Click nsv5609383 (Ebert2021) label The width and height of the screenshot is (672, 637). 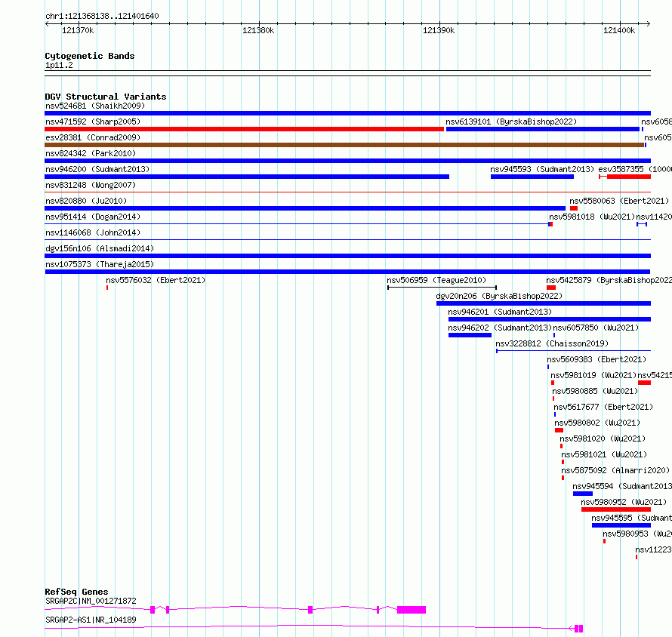[596, 359]
